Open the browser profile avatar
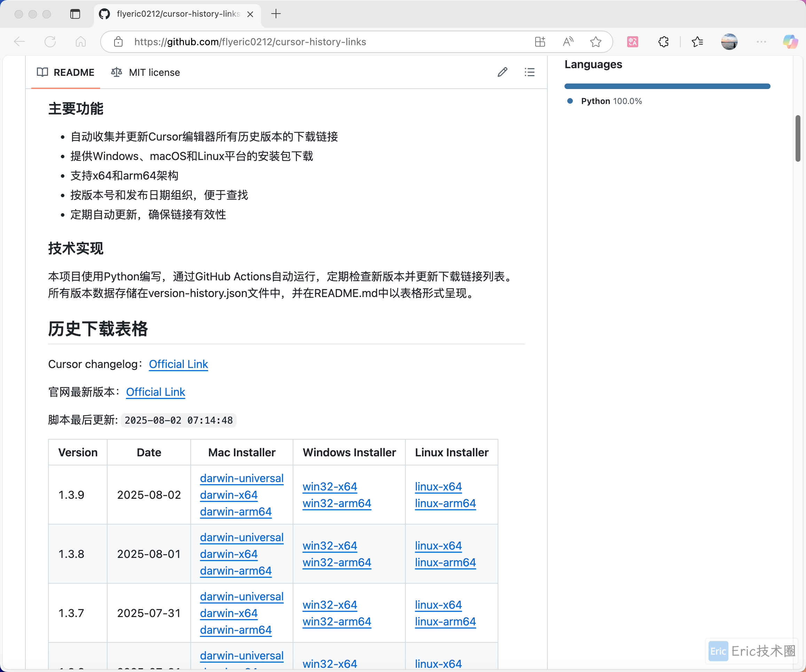 [729, 42]
